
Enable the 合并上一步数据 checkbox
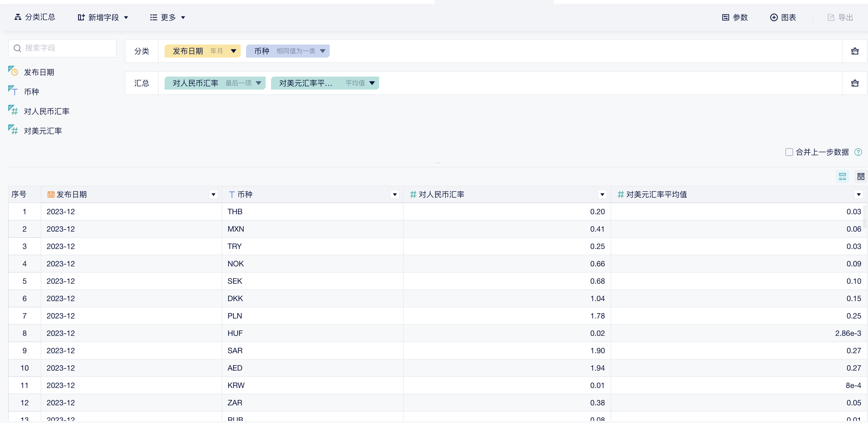789,152
